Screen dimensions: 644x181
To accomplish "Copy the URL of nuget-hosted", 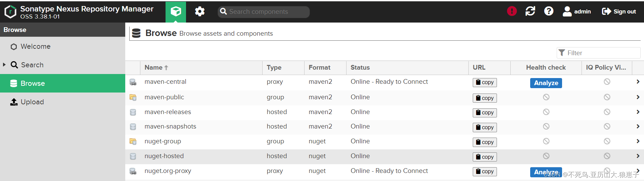I will pyautogui.click(x=485, y=157).
